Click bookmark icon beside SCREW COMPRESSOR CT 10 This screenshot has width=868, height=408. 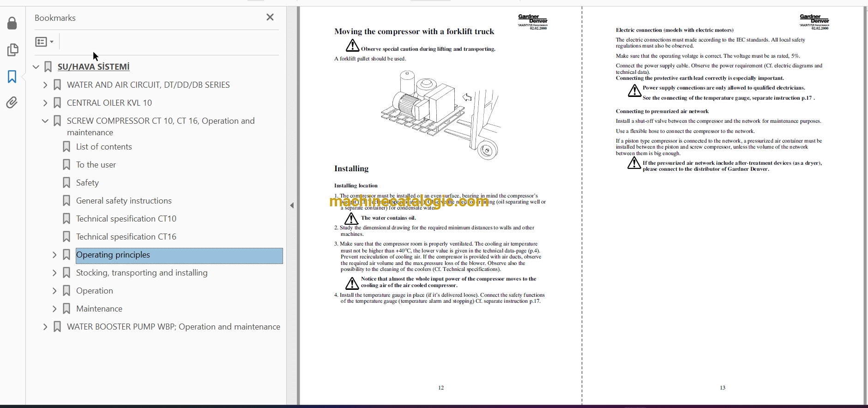coord(57,121)
